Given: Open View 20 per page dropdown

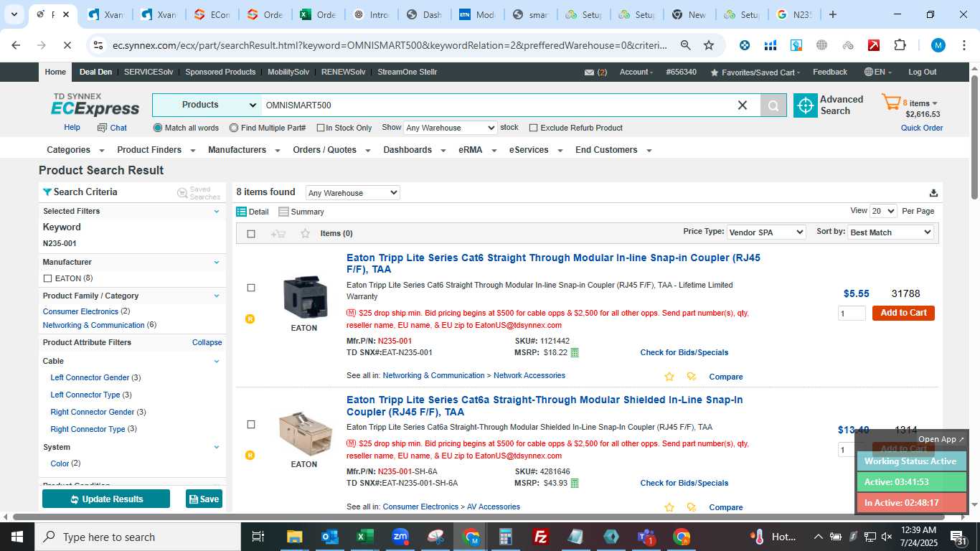Looking at the screenshot, I should coord(883,211).
